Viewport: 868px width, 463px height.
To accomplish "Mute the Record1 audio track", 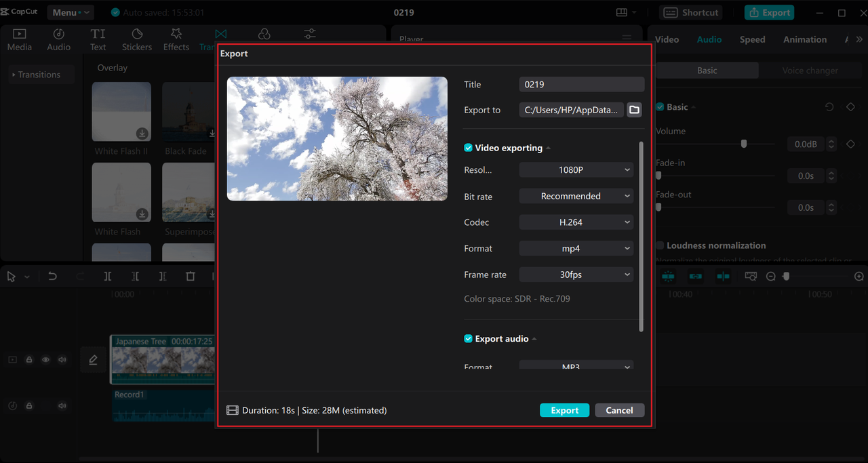I will [62, 406].
